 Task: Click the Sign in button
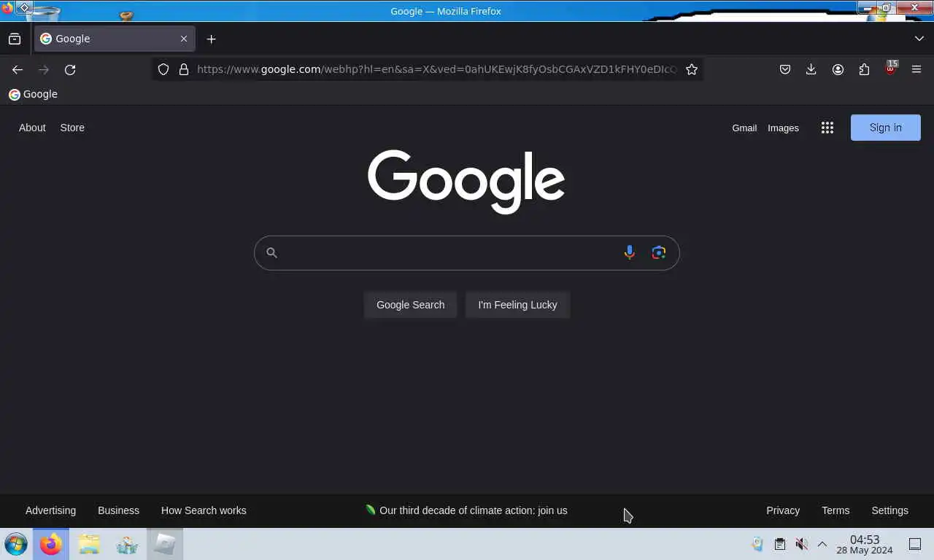[885, 128]
